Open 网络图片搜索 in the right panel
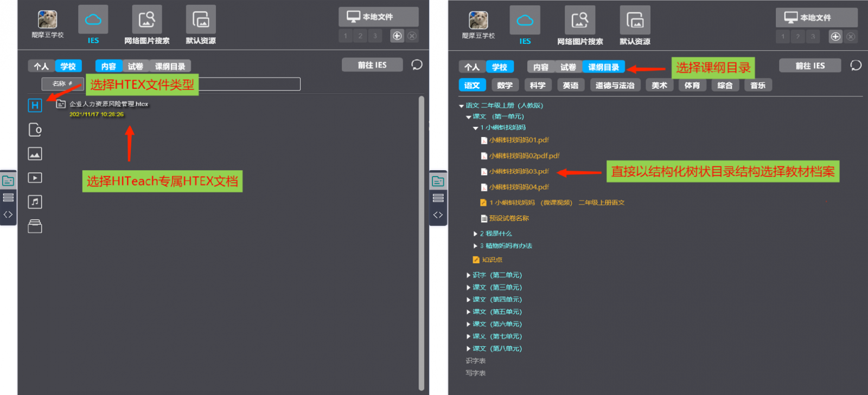Image resolution: width=868 pixels, height=395 pixels. (x=580, y=26)
